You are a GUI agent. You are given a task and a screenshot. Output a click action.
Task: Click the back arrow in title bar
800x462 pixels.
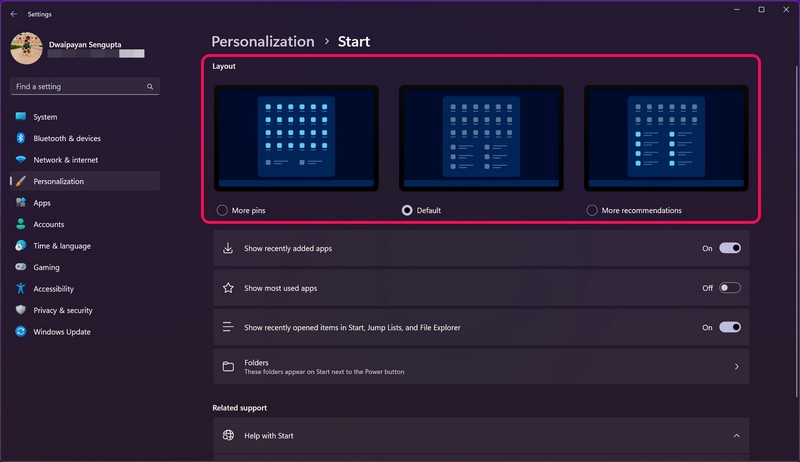(x=13, y=14)
